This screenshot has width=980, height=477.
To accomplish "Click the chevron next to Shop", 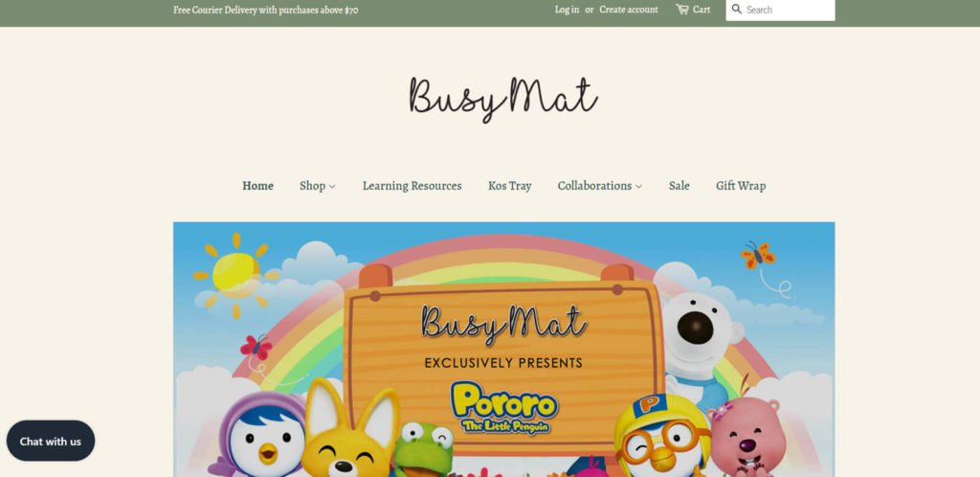I will (x=332, y=187).
